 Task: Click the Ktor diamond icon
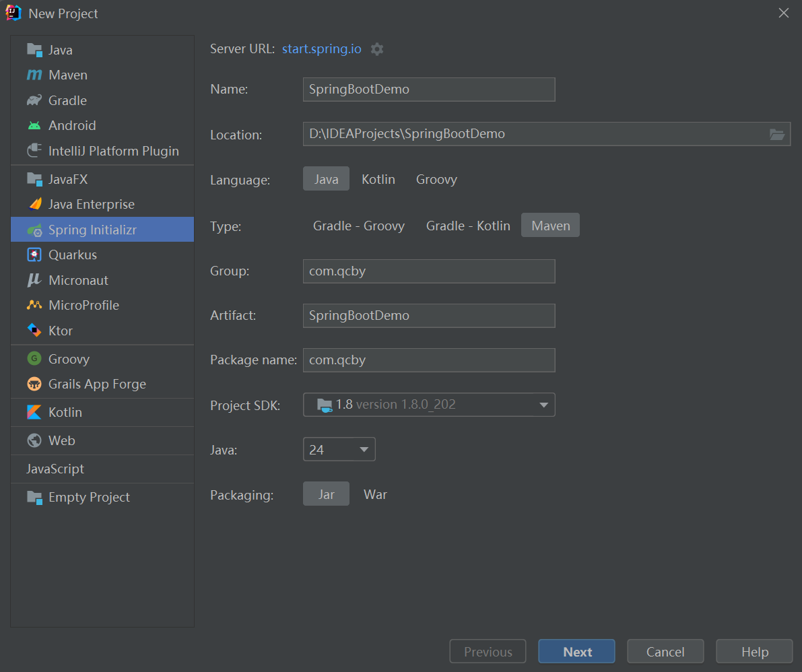click(34, 331)
